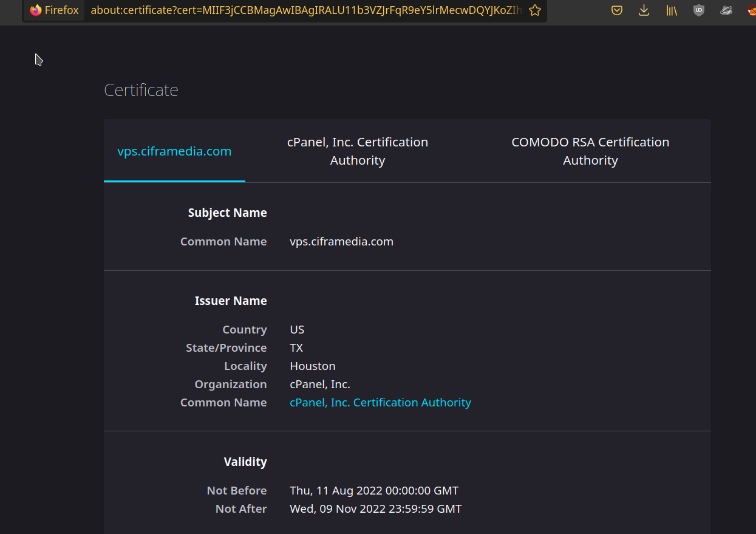Open the Save to Pocket icon
The height and width of the screenshot is (534, 756).
click(616, 10)
